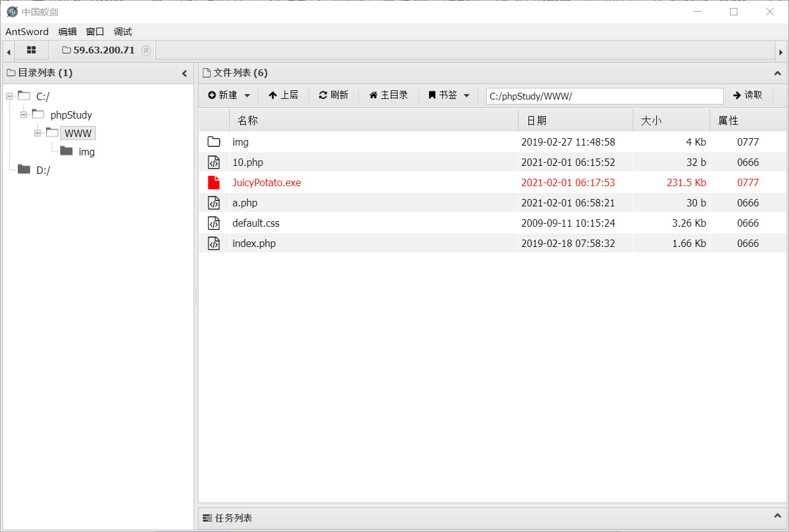The width and height of the screenshot is (789, 532).
Task: Click the index.php file icon
Action: pos(214,243)
